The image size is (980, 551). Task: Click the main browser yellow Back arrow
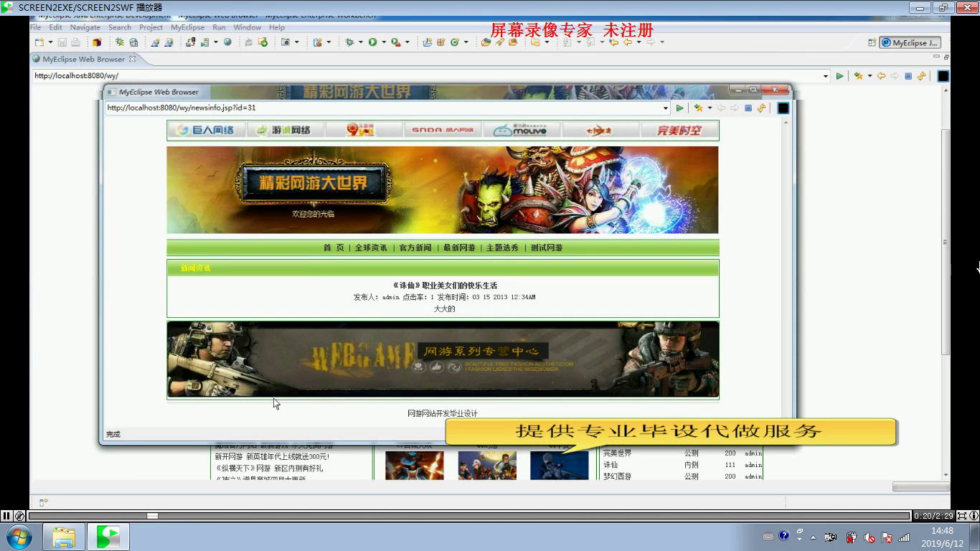[881, 75]
